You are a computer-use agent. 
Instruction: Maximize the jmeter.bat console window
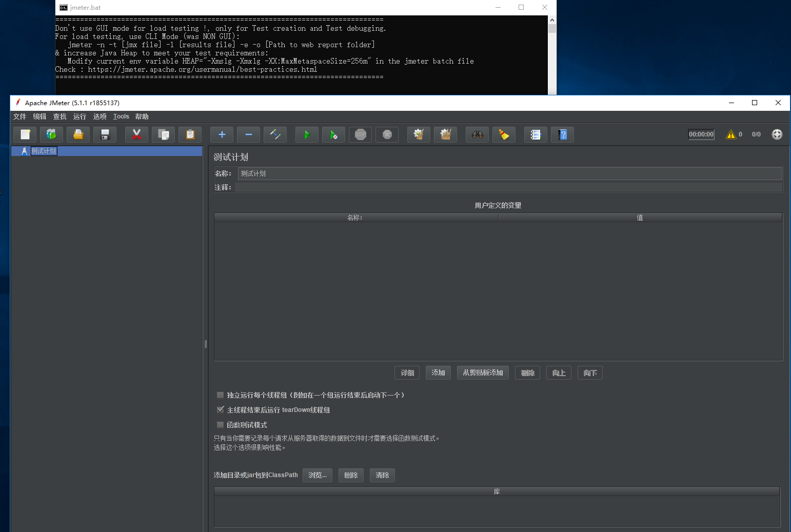point(521,7)
